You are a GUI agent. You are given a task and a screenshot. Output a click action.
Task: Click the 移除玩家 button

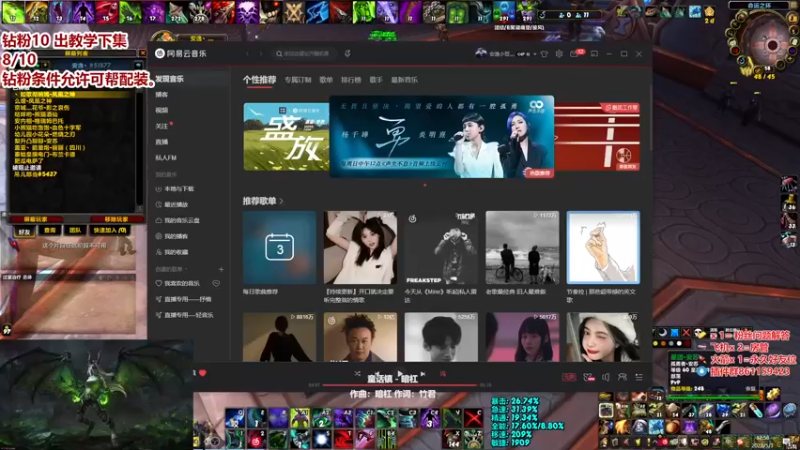click(x=116, y=219)
